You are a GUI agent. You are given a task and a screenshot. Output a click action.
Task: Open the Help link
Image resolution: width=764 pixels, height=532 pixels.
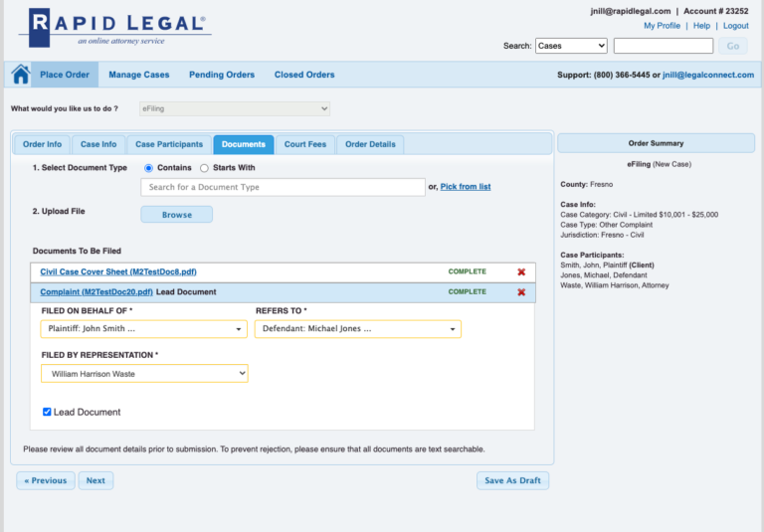pyautogui.click(x=701, y=26)
